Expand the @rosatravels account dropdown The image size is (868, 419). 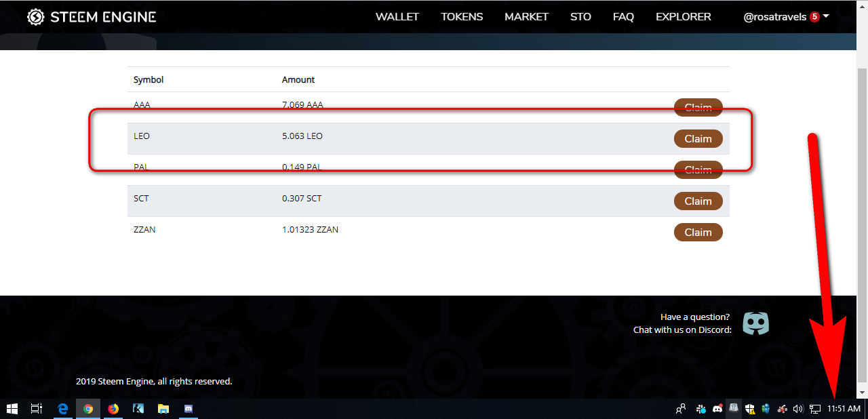pyautogui.click(x=787, y=17)
